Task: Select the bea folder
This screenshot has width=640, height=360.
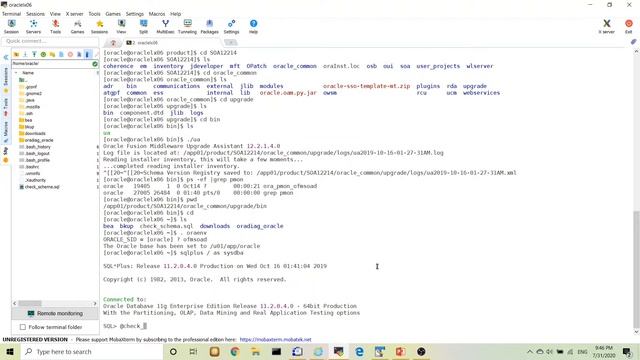Action: click(26, 120)
